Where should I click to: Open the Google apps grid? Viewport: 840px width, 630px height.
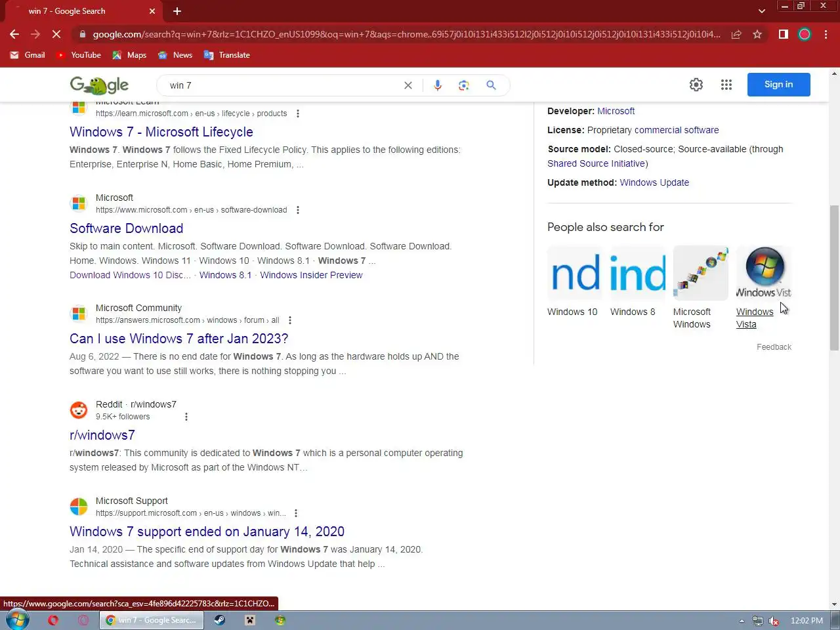click(x=726, y=85)
